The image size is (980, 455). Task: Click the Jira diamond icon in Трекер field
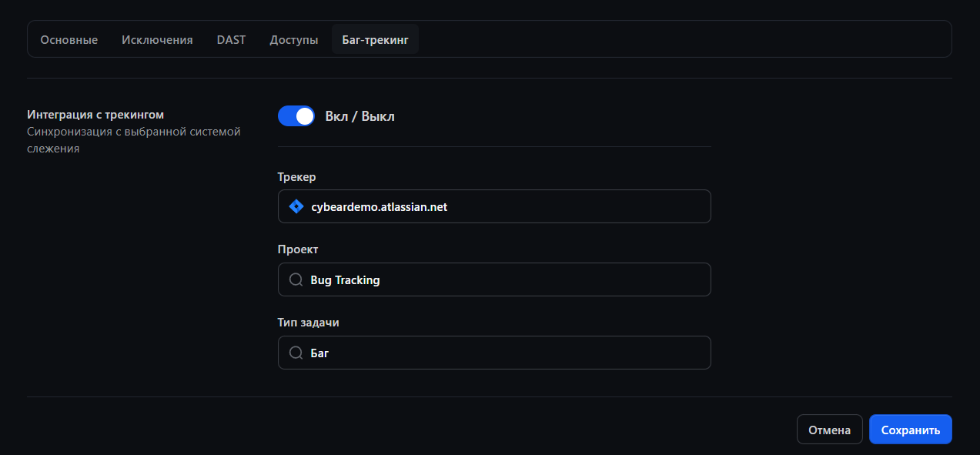[x=296, y=206]
